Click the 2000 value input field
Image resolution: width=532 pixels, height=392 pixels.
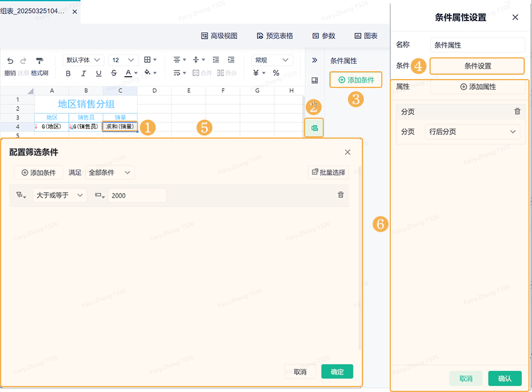coord(137,195)
